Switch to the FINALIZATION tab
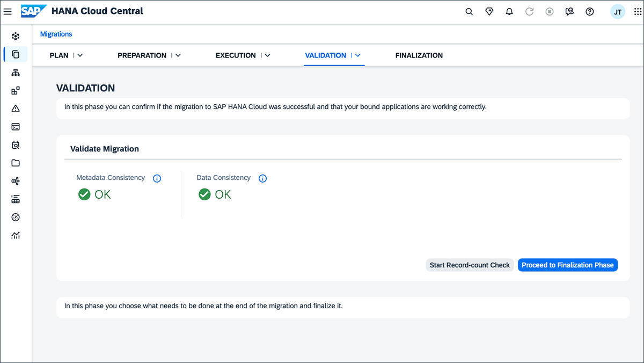Screen dimensions: 644x363 click(x=419, y=55)
